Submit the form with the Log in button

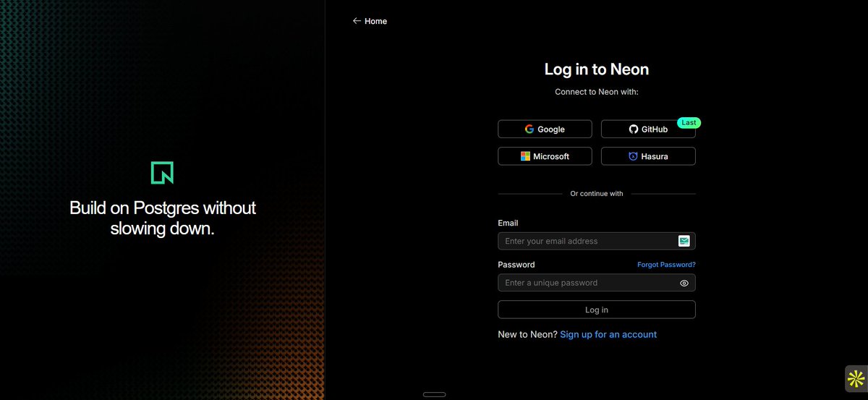597,310
